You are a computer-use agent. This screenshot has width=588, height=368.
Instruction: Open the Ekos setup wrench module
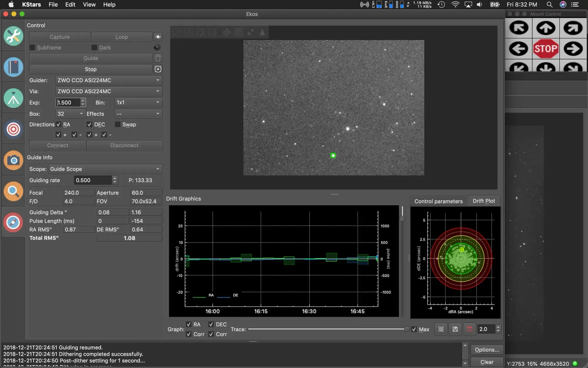[13, 36]
